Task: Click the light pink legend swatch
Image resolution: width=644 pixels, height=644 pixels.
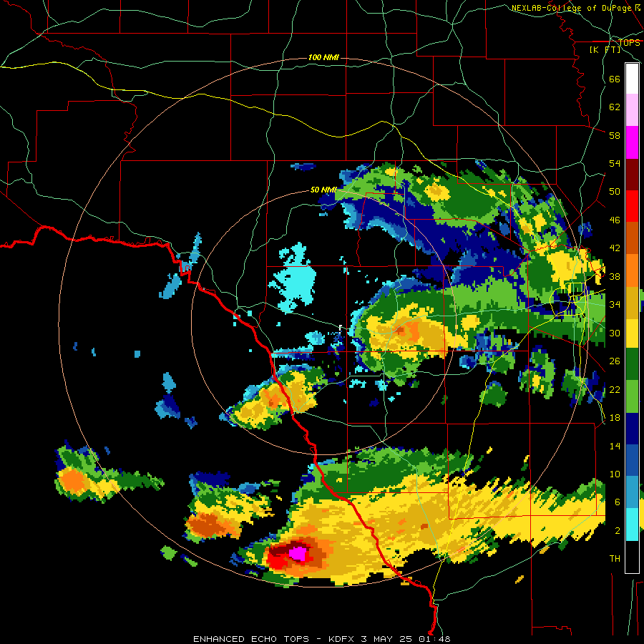Action: point(632,110)
